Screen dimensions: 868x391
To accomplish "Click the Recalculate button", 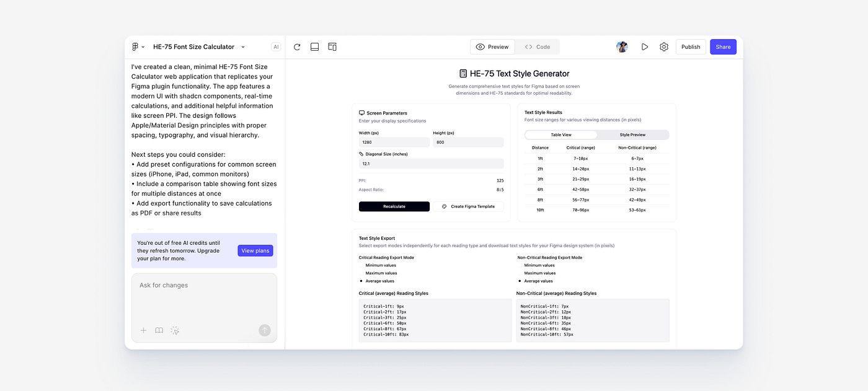I will 394,206.
